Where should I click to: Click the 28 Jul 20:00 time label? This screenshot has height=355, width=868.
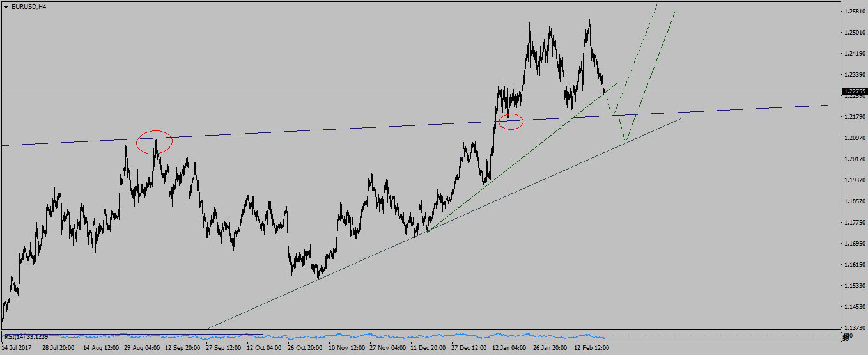(x=59, y=349)
